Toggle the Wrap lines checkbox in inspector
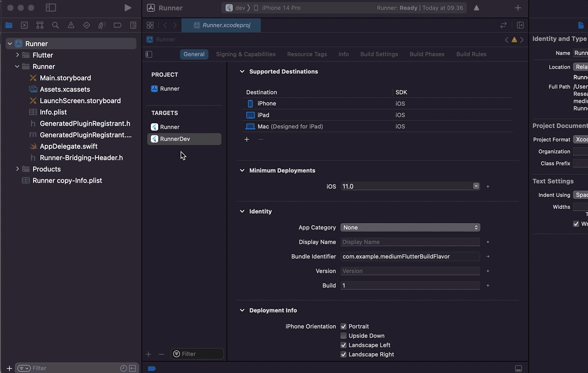 (x=576, y=224)
